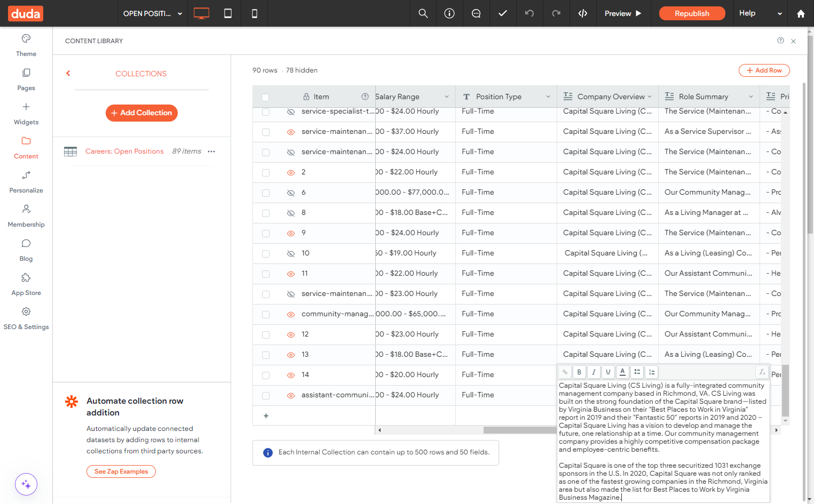Click the Add Collection button

(x=141, y=113)
